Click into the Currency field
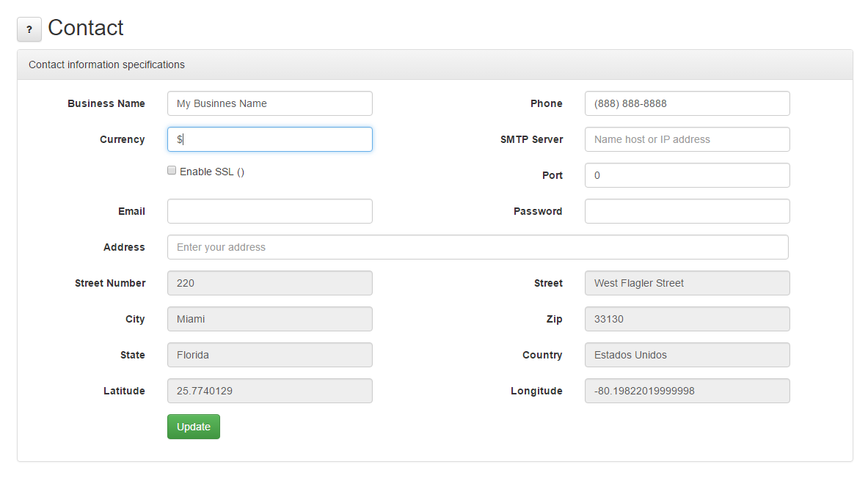Screen dimensions: 868x478 pyautogui.click(x=269, y=139)
